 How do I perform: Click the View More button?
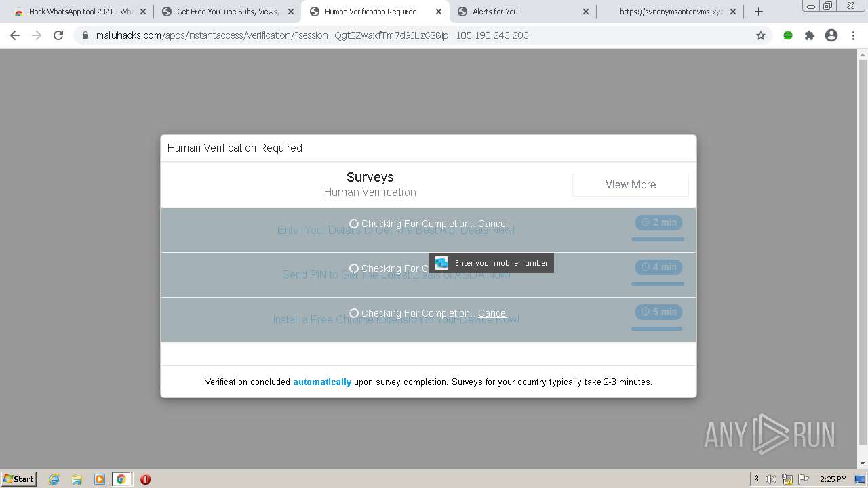(x=631, y=184)
